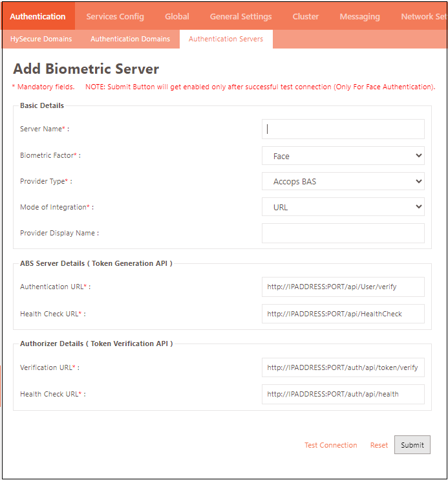Open Authentication Domains sub-tab
448x480 pixels.
tap(130, 39)
